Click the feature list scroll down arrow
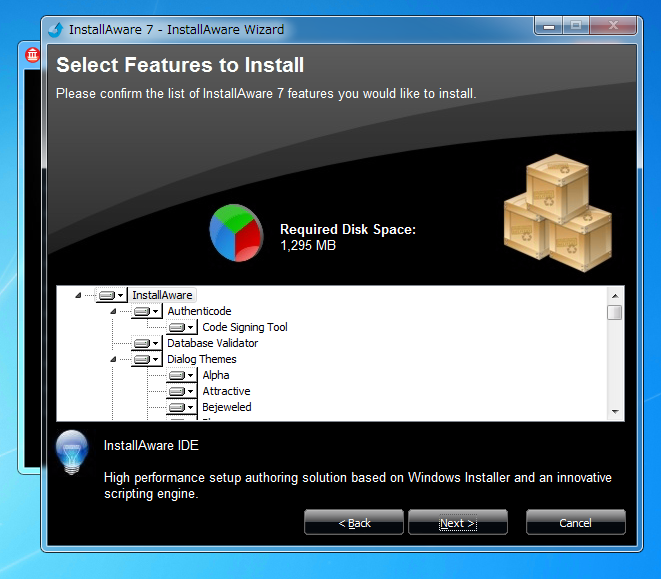The image size is (661, 579). (x=615, y=412)
